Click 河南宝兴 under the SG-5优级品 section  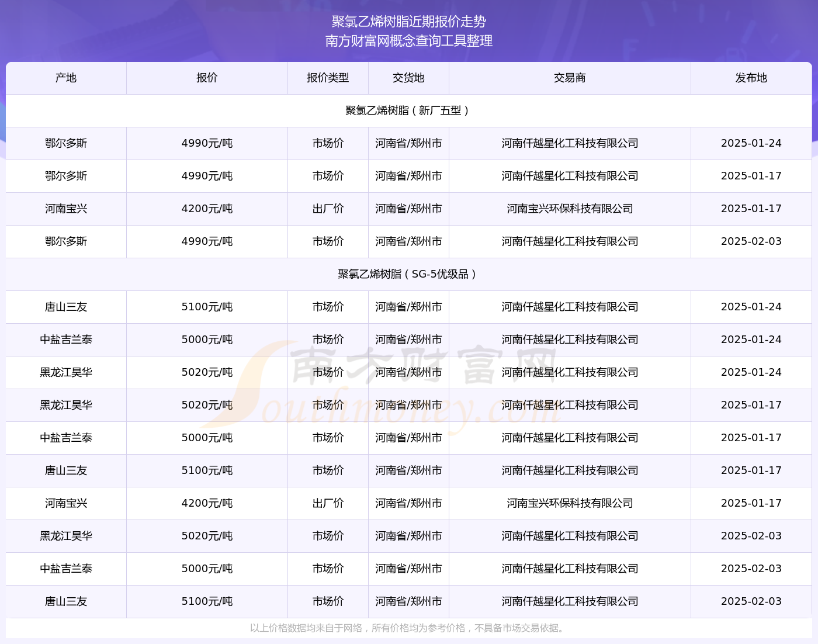[66, 503]
